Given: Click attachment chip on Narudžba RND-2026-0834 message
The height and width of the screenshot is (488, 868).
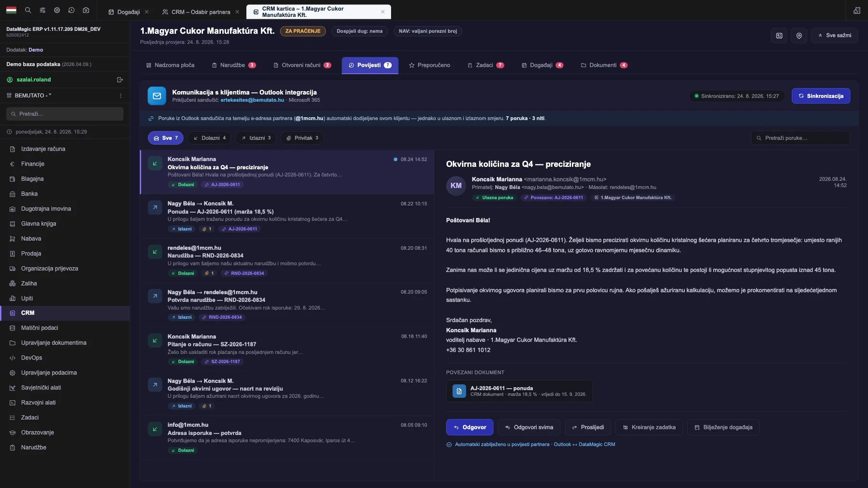Looking at the screenshot, I should 209,273.
